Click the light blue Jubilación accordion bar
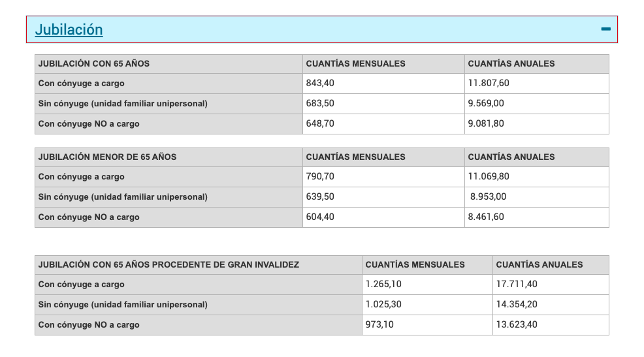 (x=327, y=29)
